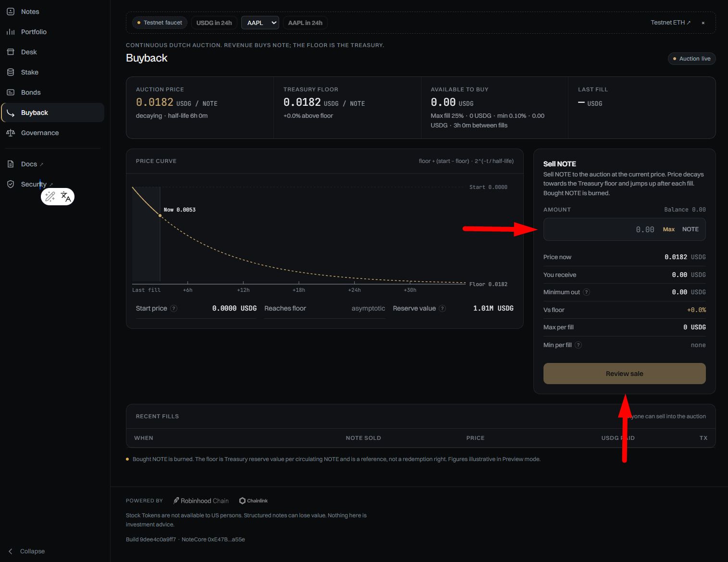This screenshot has width=728, height=562.
Task: Open the Buyback sidebar item
Action: coord(53,112)
